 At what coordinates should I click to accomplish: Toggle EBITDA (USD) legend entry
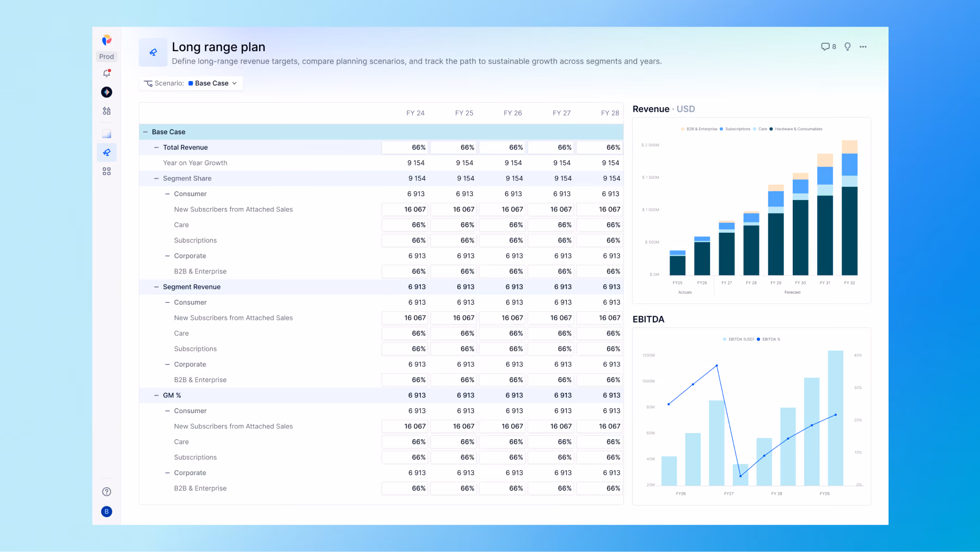pyautogui.click(x=739, y=339)
